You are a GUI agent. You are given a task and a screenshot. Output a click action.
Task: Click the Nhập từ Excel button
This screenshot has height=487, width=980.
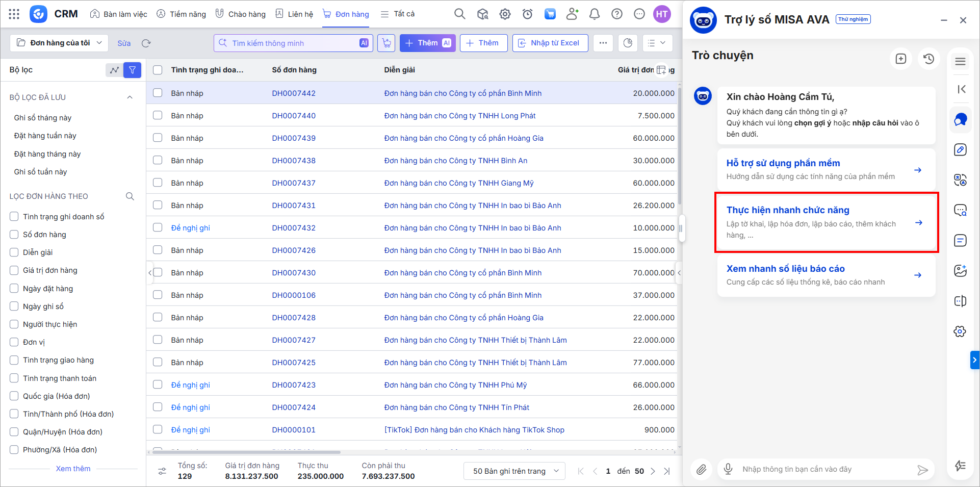pyautogui.click(x=550, y=43)
